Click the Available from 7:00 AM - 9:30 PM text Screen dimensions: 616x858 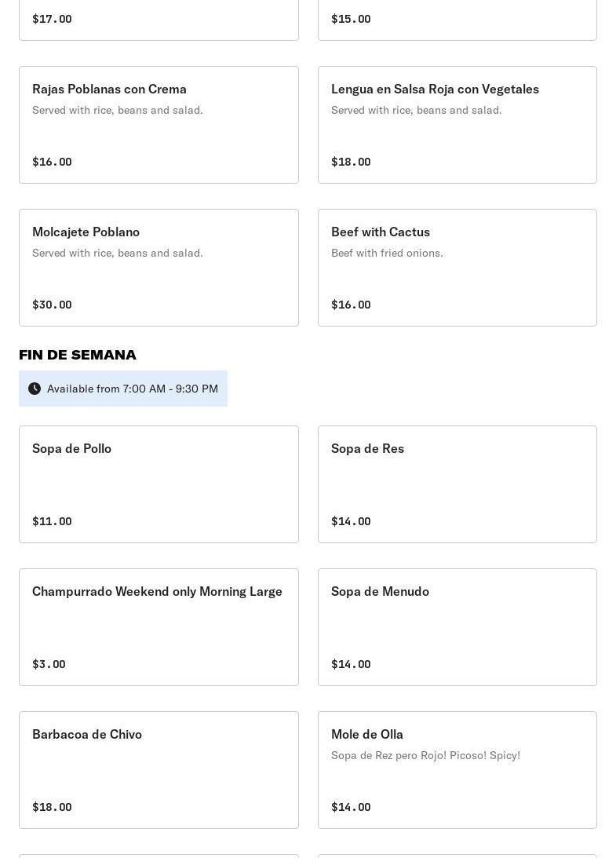pyautogui.click(x=133, y=389)
